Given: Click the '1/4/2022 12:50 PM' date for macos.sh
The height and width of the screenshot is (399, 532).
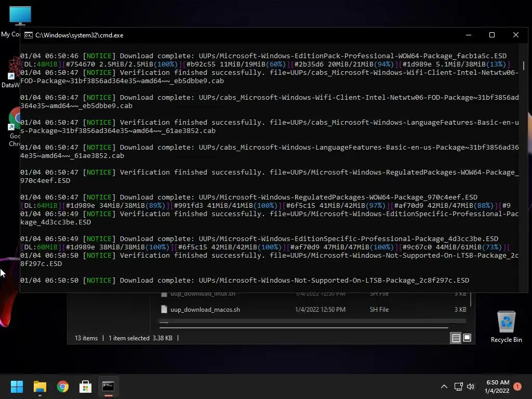Looking at the screenshot, I should [x=320, y=310].
